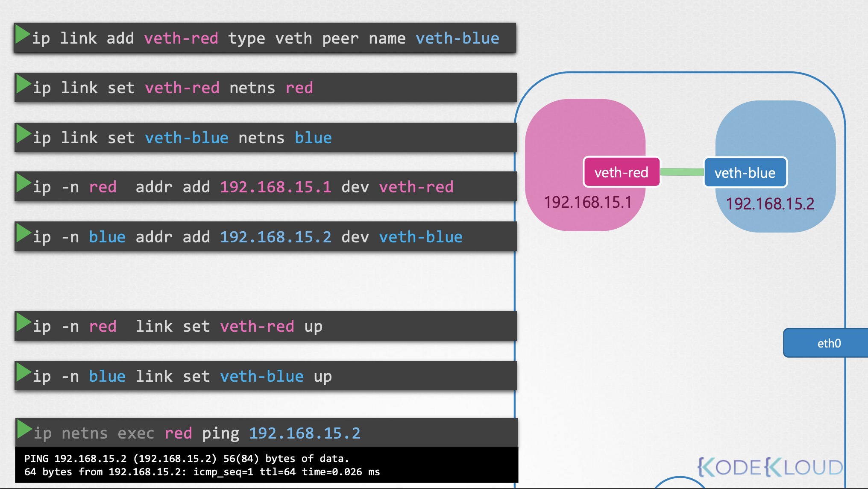The height and width of the screenshot is (489, 868).
Task: Select the veth-red interface box in the diagram
Action: (622, 172)
